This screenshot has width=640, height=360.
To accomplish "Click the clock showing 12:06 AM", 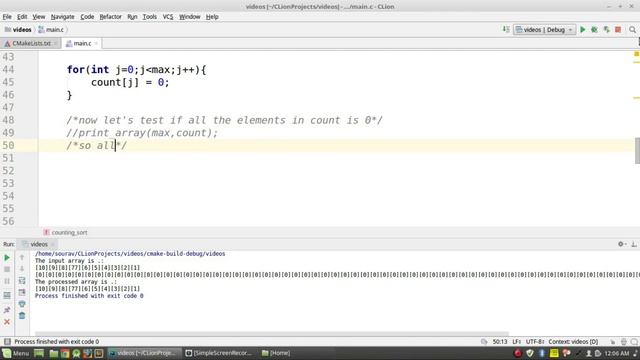I will click(x=617, y=353).
